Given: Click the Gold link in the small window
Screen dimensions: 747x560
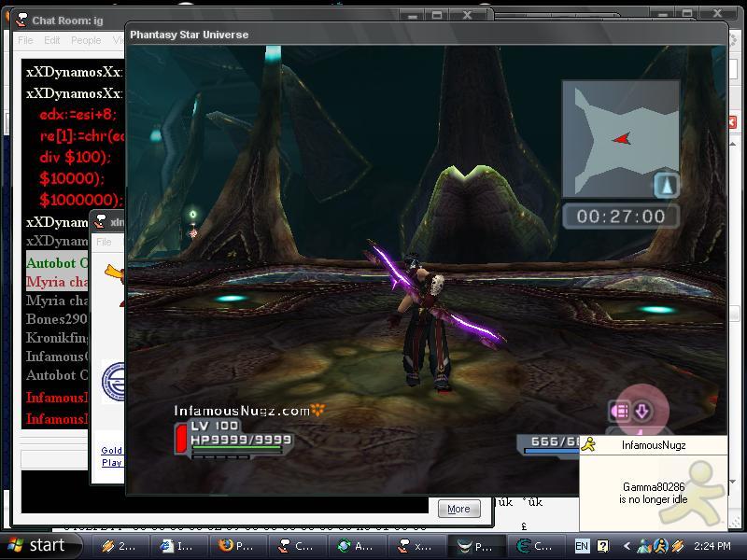Looking at the screenshot, I should point(111,450).
